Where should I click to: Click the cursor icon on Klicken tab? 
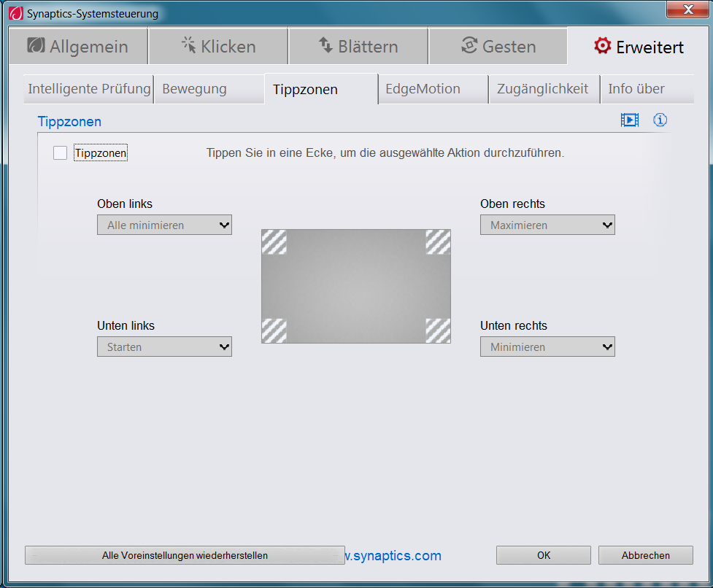(189, 45)
